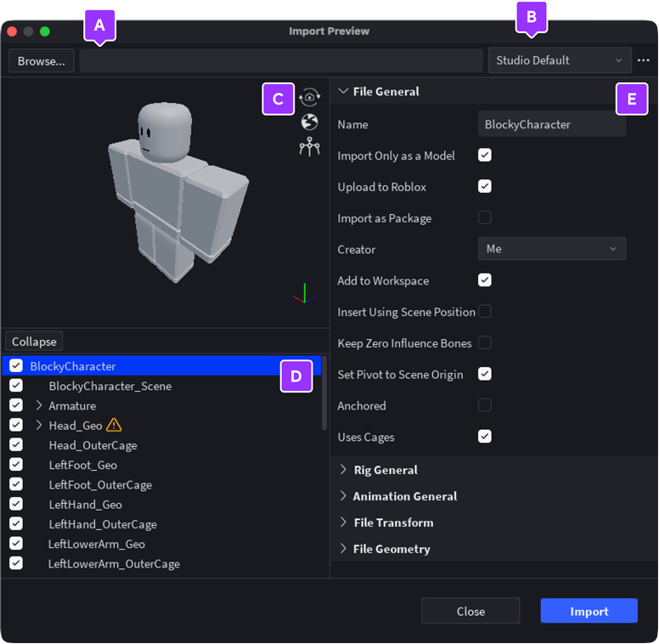Click the file path input field

point(281,61)
